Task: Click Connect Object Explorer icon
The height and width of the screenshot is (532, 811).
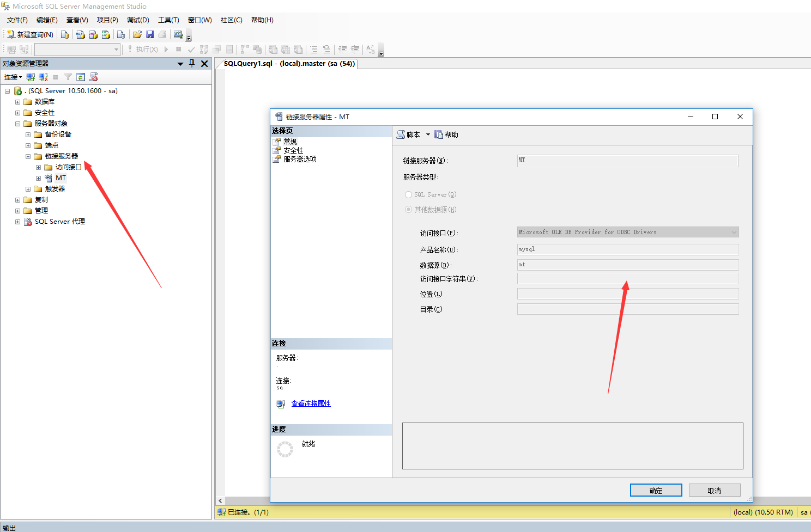Action: [31, 77]
